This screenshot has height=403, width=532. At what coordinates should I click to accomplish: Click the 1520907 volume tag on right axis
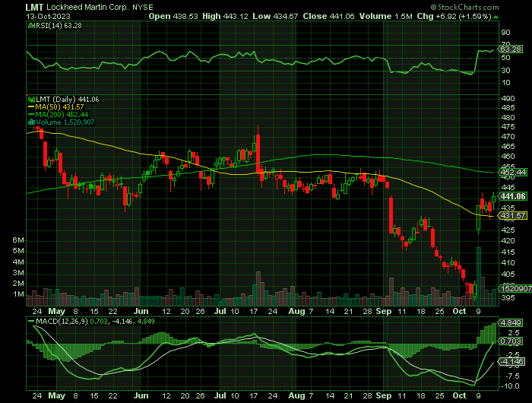coord(515,289)
